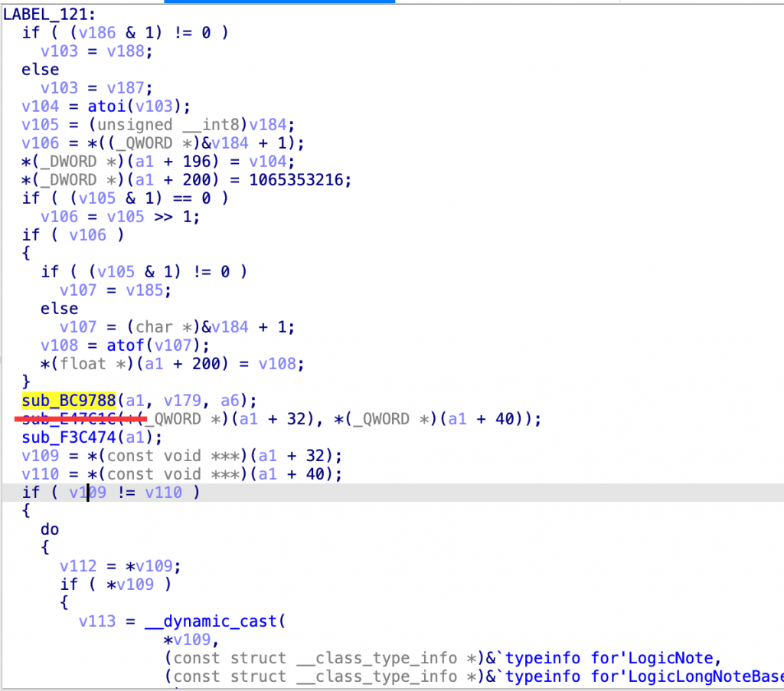Click the atof function name
784x691 pixels.
pos(125,345)
